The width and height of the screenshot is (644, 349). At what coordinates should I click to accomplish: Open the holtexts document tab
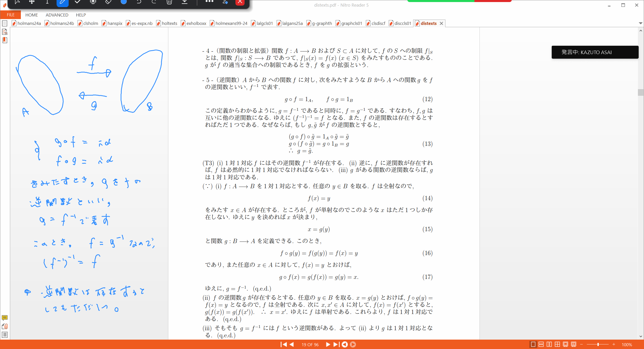pyautogui.click(x=167, y=23)
